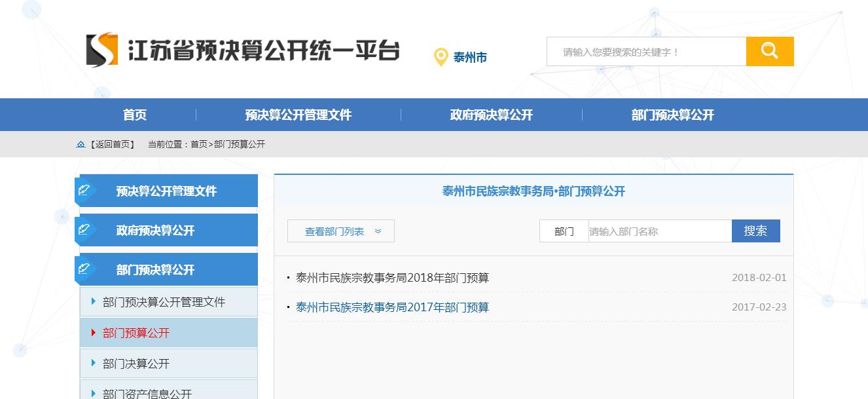Open 政府预决算公开 navigation menu
Image resolution: width=868 pixels, height=399 pixels.
click(x=491, y=115)
